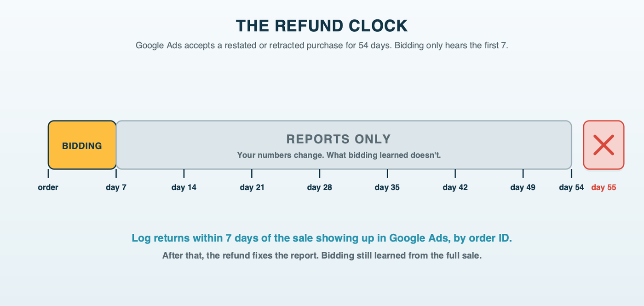Click 'THE REFUND CLOCK' title
Image resolution: width=644 pixels, height=306 pixels.
(x=322, y=26)
